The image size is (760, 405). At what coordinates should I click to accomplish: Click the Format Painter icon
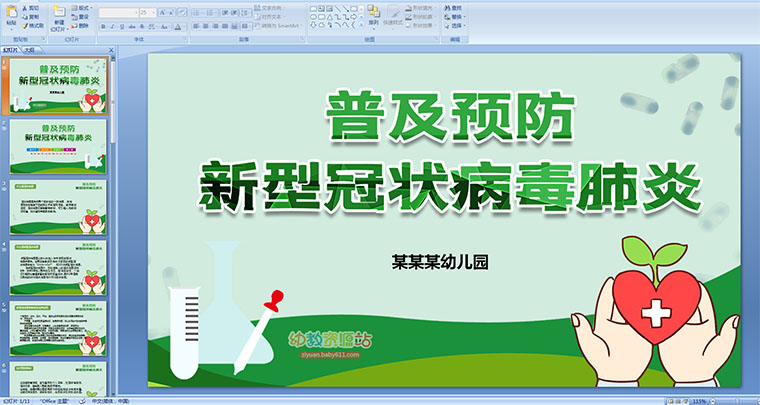click(x=33, y=25)
